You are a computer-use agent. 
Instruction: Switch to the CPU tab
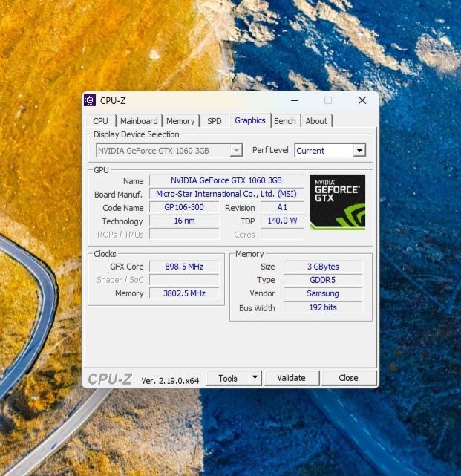point(100,121)
